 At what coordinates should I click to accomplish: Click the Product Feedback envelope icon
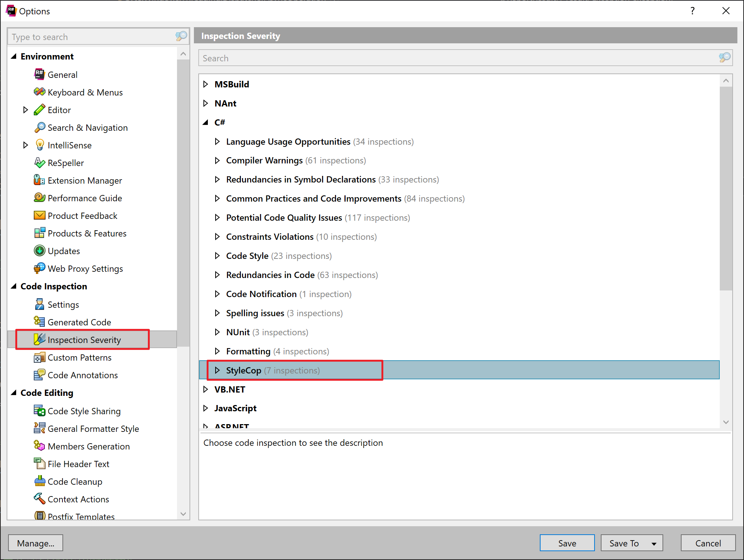click(39, 215)
